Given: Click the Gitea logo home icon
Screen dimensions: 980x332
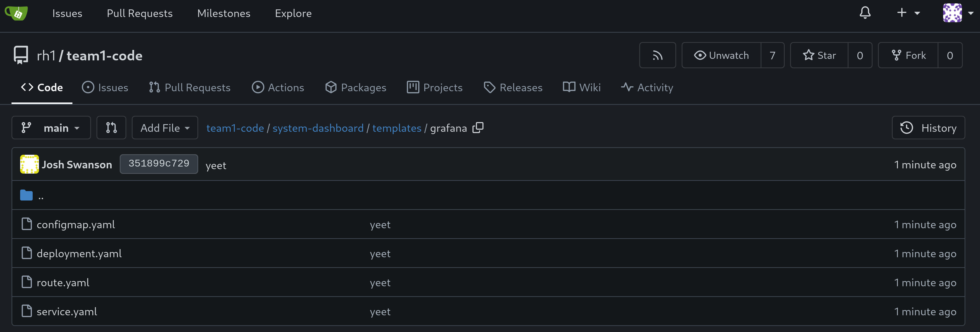Looking at the screenshot, I should point(16,13).
